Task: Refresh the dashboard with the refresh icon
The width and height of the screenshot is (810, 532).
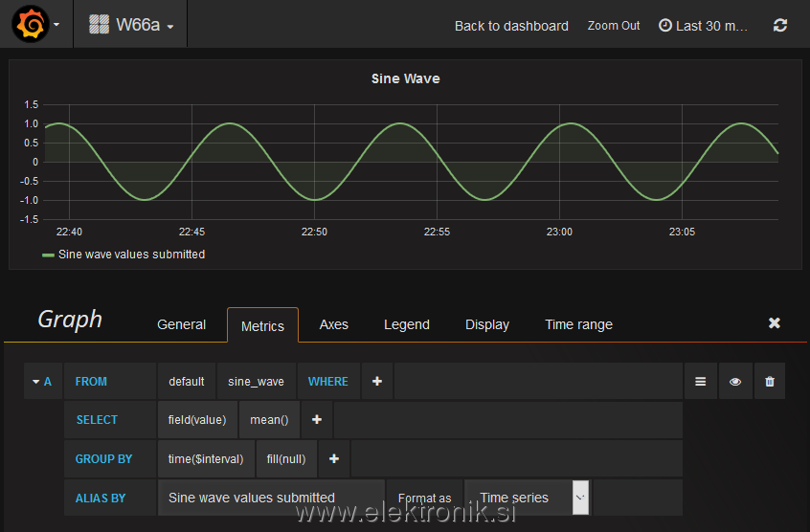Action: (x=780, y=25)
